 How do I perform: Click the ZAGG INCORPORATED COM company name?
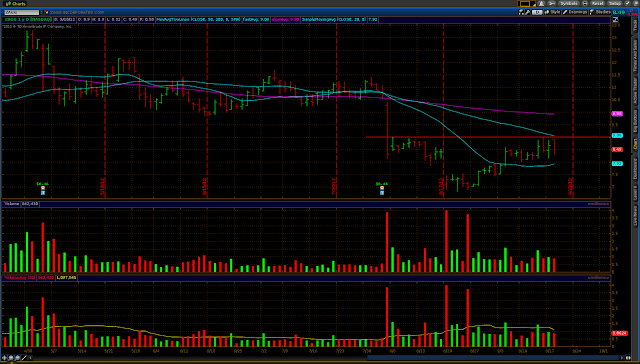click(77, 13)
